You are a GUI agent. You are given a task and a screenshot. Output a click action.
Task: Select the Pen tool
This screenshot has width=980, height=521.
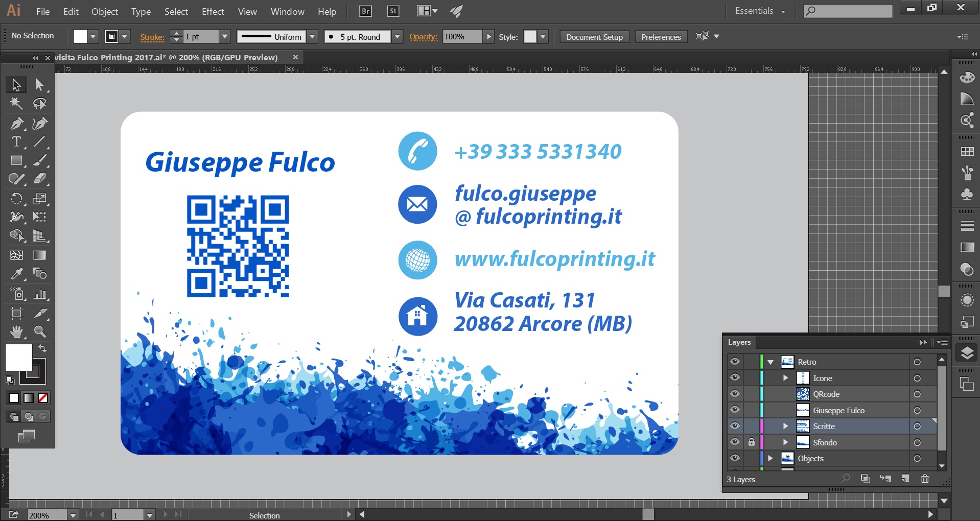tap(16, 123)
